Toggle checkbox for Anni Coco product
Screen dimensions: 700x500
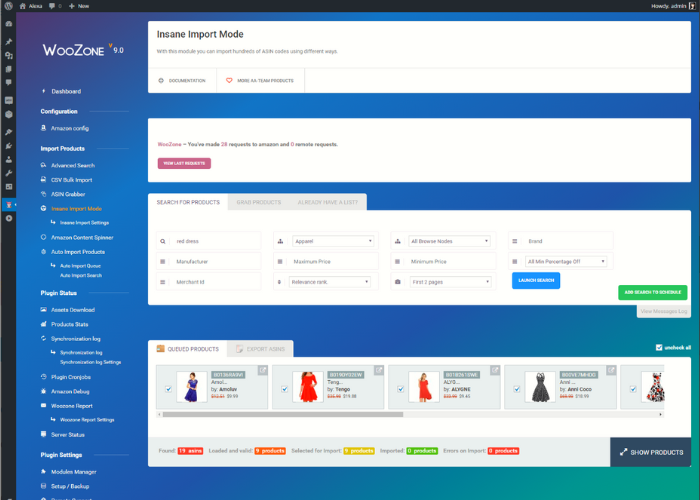pos(517,389)
